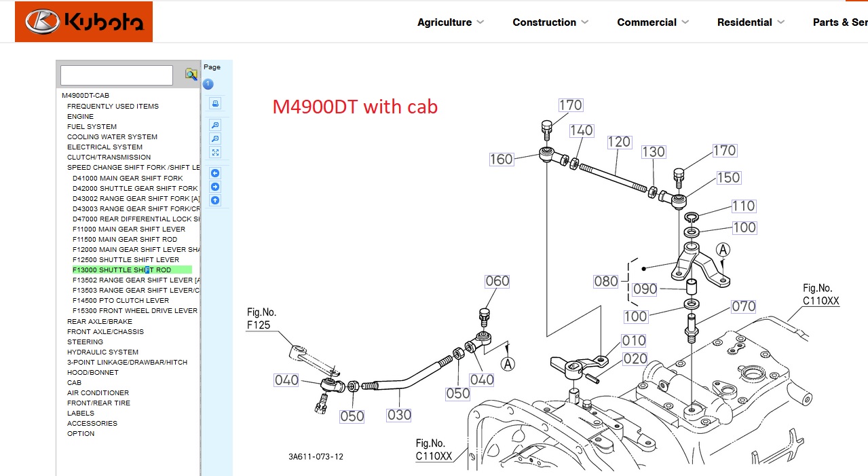Select F13502 RANGE GEAR SHIFT LEVER

pyautogui.click(x=136, y=280)
